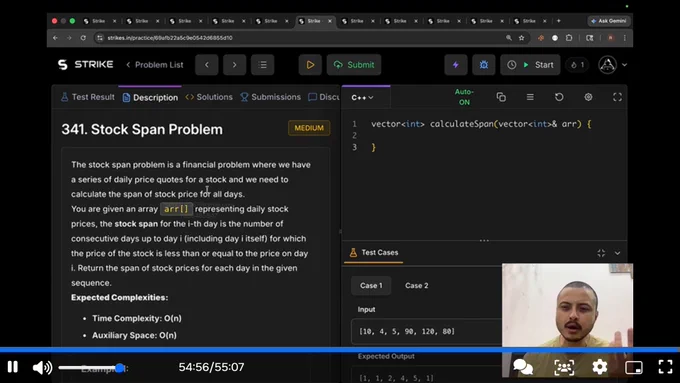Enter fullscreen video mode

(665, 367)
